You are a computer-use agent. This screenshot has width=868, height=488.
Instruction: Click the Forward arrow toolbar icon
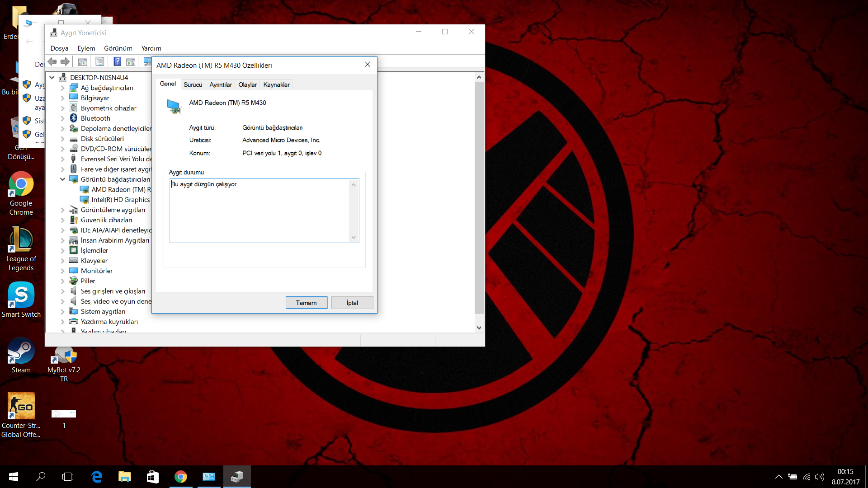click(65, 62)
